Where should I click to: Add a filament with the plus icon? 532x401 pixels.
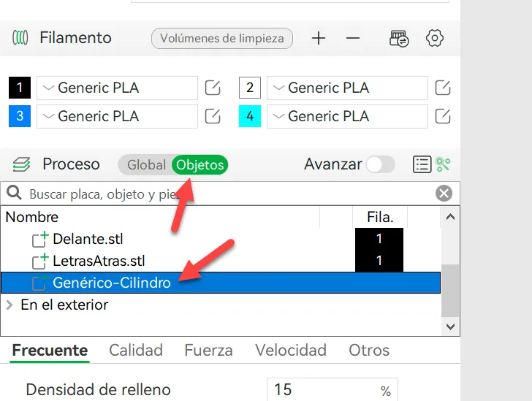coord(319,38)
